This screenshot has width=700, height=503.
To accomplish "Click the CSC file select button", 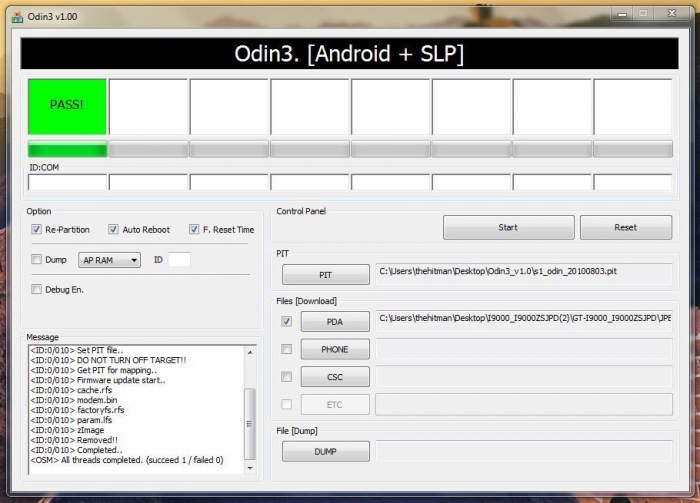I will [335, 377].
